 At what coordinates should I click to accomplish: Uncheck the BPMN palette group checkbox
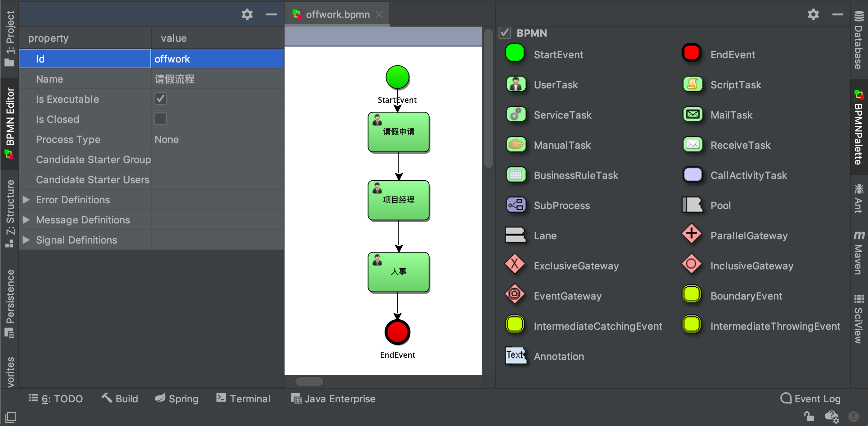pos(505,33)
